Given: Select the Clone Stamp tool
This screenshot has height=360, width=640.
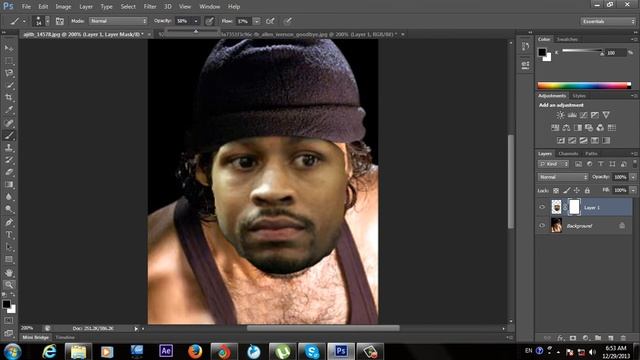Looking at the screenshot, I should click(9, 148).
